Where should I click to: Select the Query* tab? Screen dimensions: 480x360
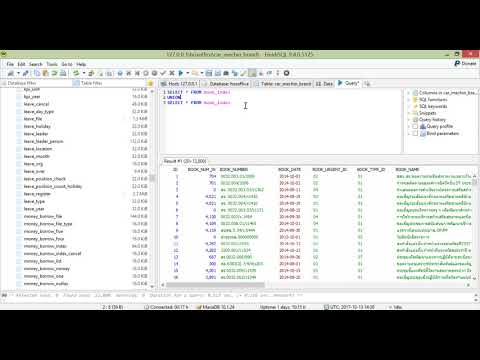click(348, 83)
